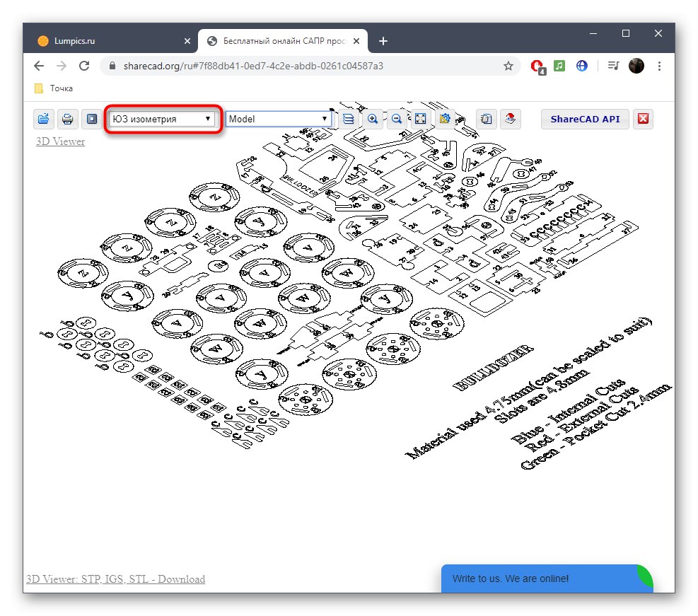The height and width of the screenshot is (616, 698).
Task: Click the Layers icon in the toolbar
Action: tap(349, 119)
